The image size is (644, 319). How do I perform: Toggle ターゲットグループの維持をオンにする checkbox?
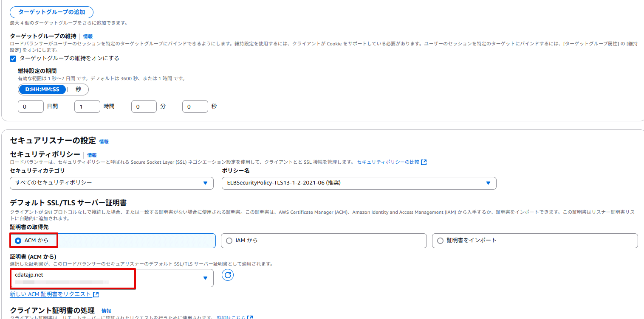pos(13,59)
